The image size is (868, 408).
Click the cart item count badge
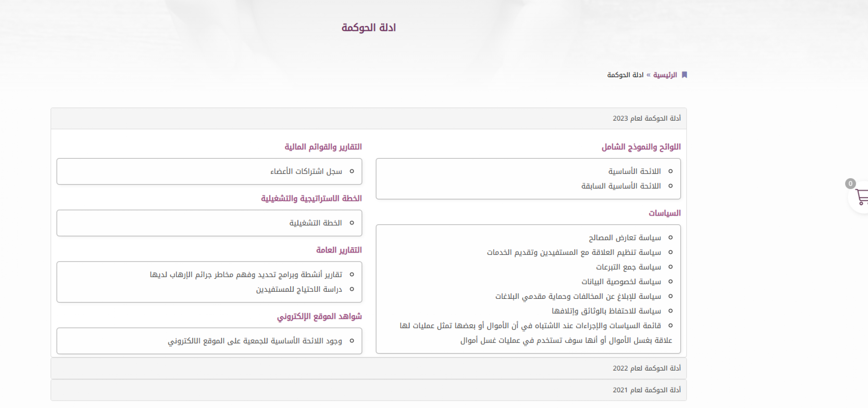click(850, 184)
